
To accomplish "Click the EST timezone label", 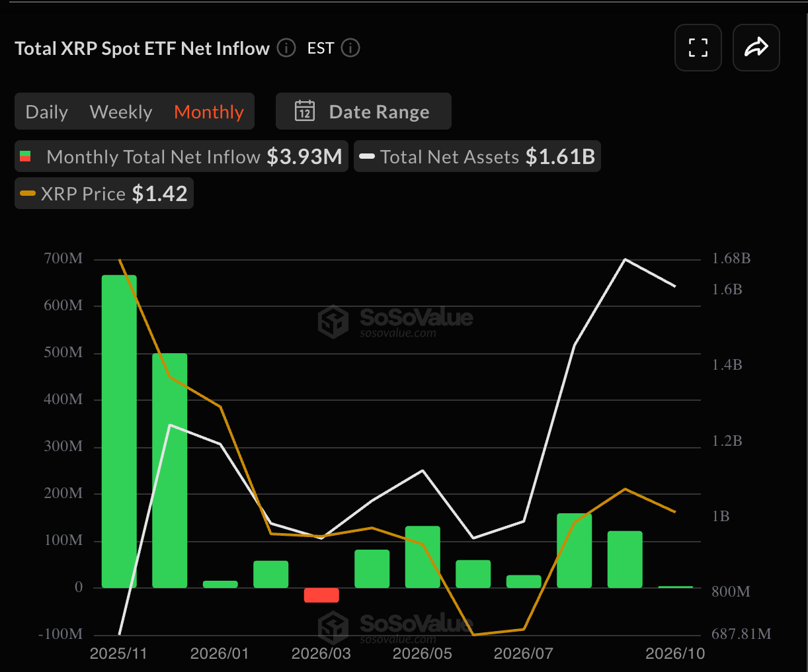I will pos(321,48).
